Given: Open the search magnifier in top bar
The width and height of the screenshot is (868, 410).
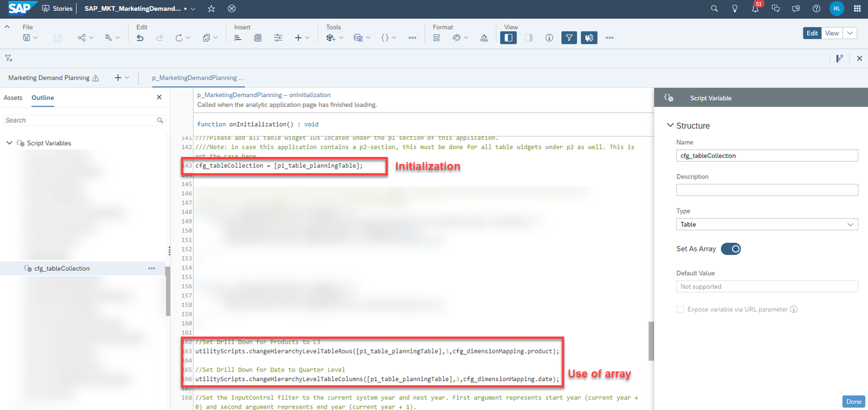Looking at the screenshot, I should point(714,8).
